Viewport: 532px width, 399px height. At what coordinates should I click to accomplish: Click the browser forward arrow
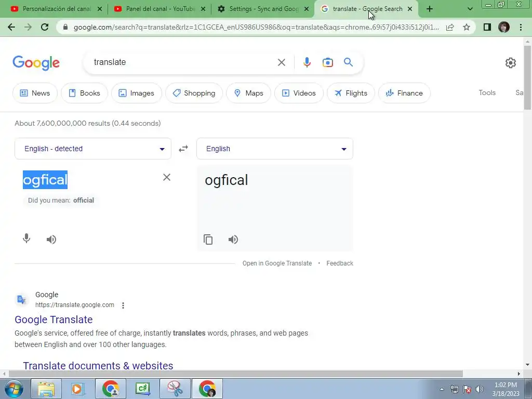[28, 27]
